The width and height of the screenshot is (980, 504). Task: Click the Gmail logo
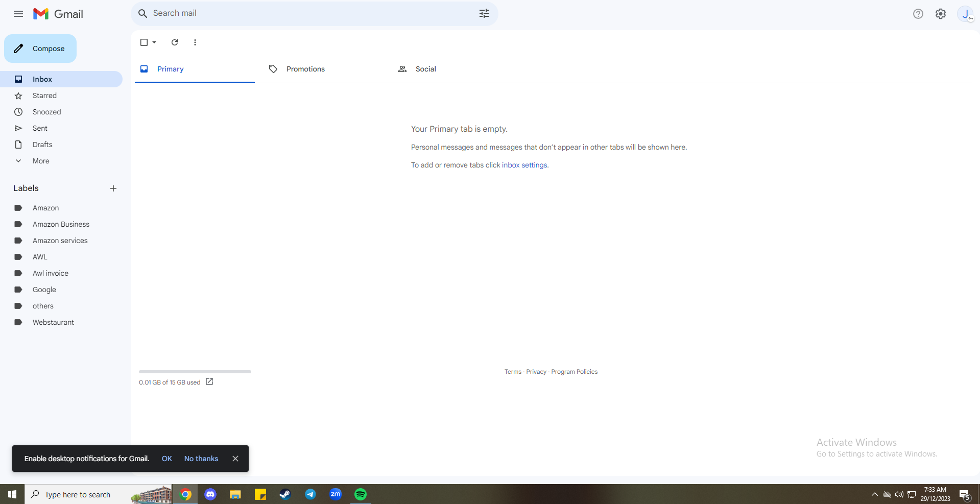coord(58,14)
